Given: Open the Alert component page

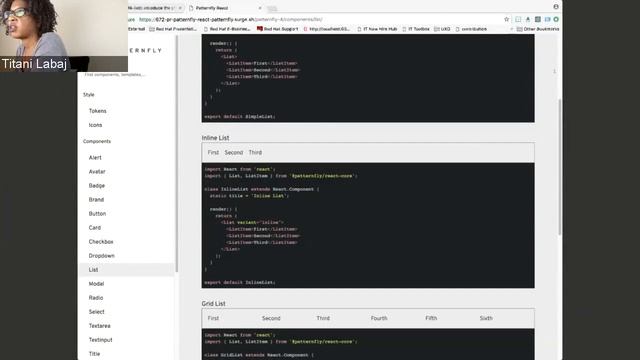Looking at the screenshot, I should 95,158.
